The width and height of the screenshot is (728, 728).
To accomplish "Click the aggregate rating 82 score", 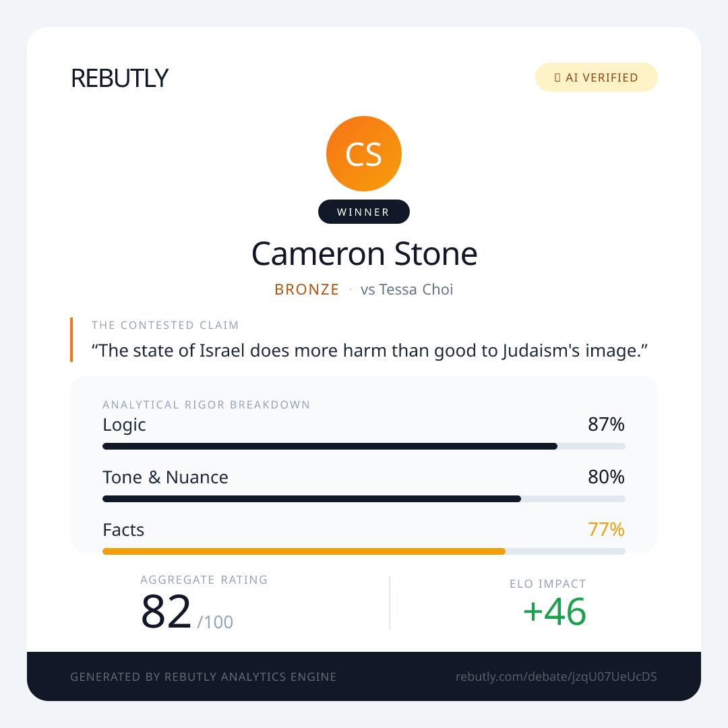I will 166,612.
